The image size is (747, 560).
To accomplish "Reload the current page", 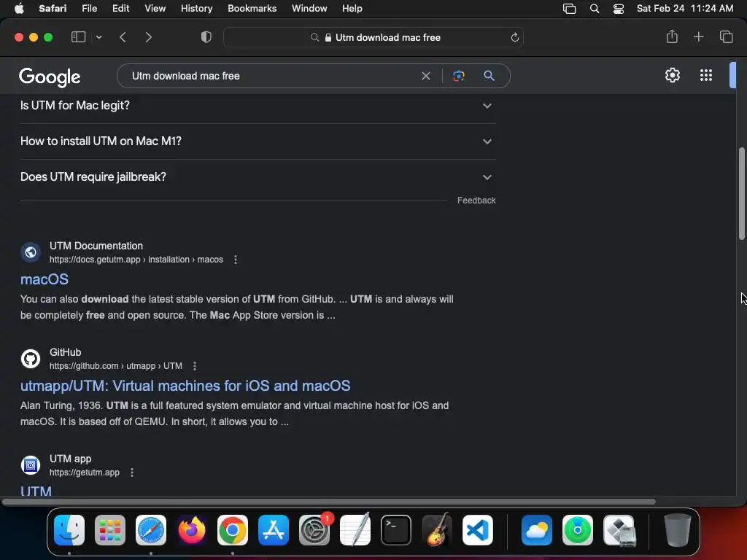I will [x=514, y=37].
